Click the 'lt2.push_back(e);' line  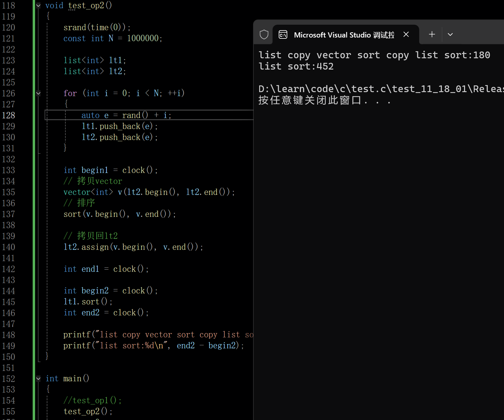tap(120, 137)
